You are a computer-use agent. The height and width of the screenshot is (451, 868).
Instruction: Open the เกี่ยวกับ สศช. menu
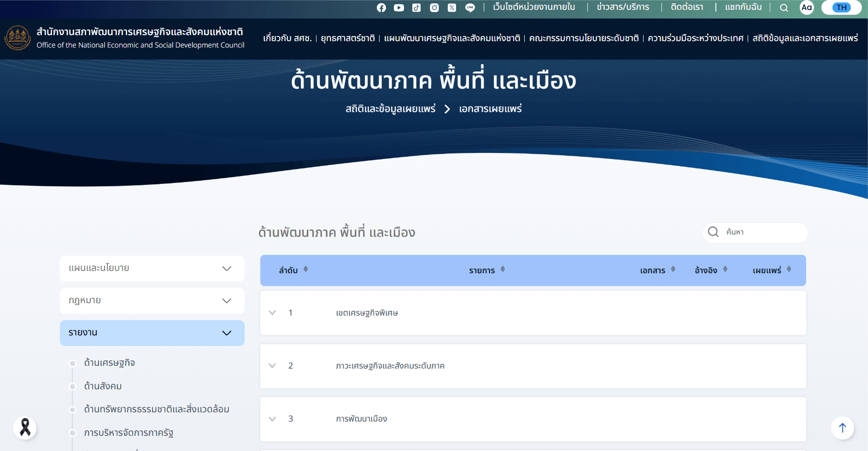coord(287,38)
